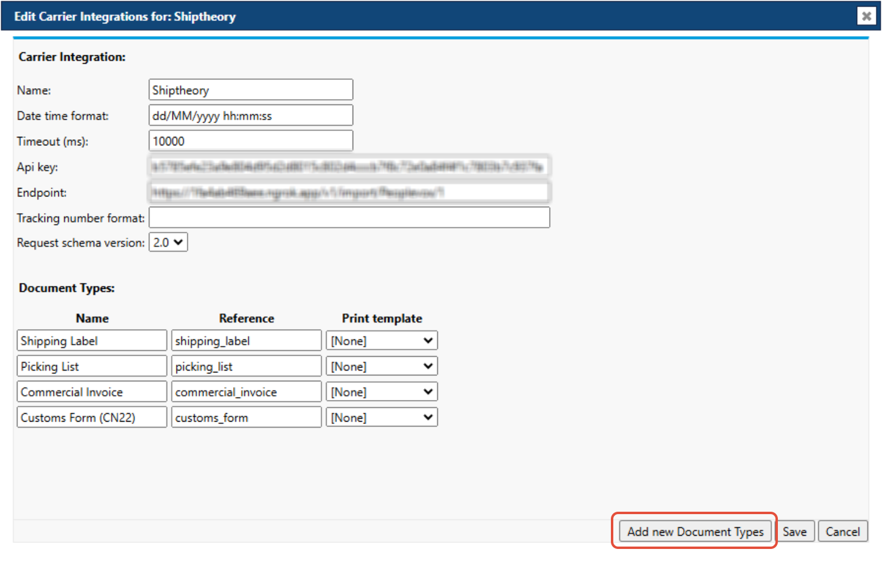Click the Document Types heading
Viewport: 883px width, 588px height.
pos(67,288)
